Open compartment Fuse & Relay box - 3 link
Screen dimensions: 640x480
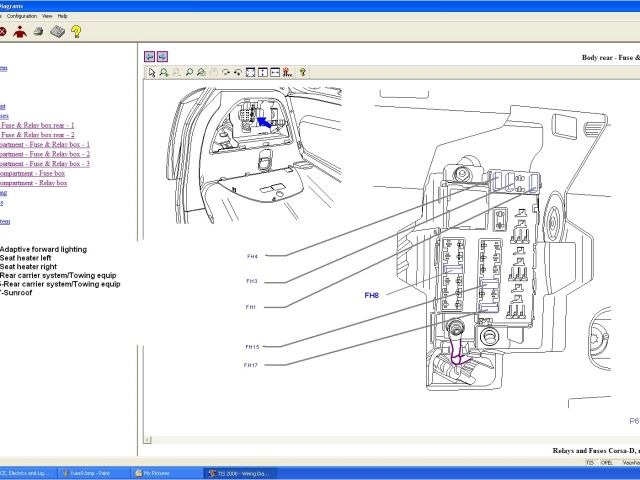pos(45,164)
